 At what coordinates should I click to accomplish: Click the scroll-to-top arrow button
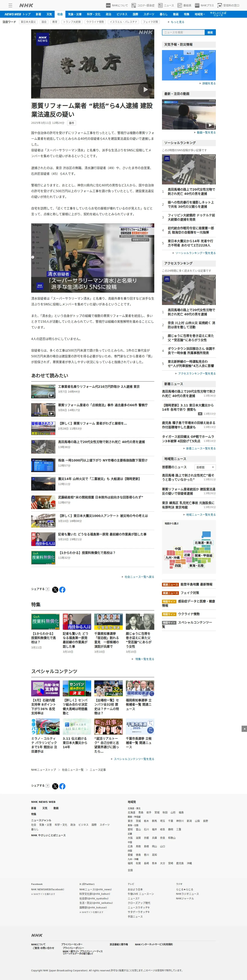244,729
